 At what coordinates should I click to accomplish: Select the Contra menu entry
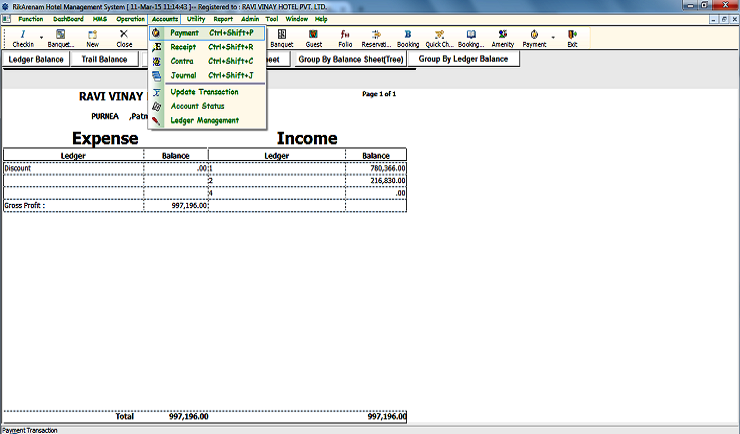(182, 61)
